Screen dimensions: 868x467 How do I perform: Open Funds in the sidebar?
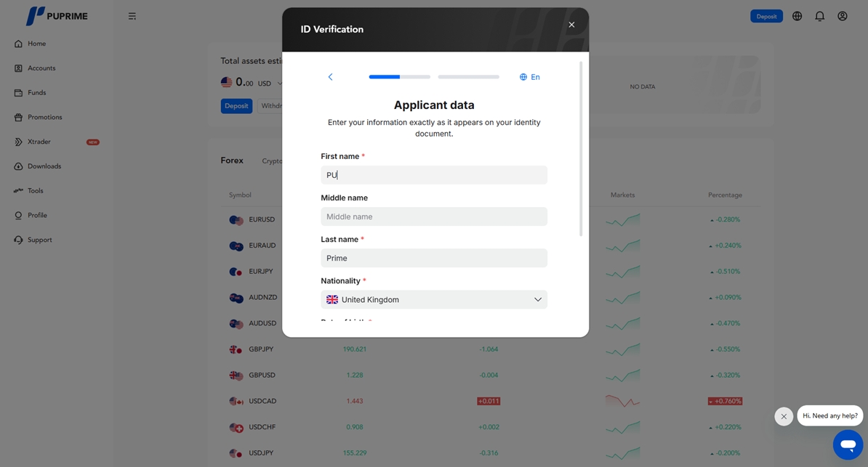(36, 93)
